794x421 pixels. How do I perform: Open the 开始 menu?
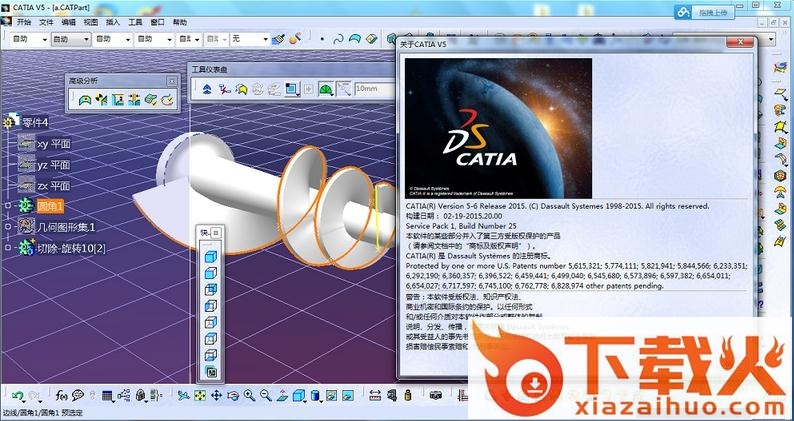coord(23,22)
